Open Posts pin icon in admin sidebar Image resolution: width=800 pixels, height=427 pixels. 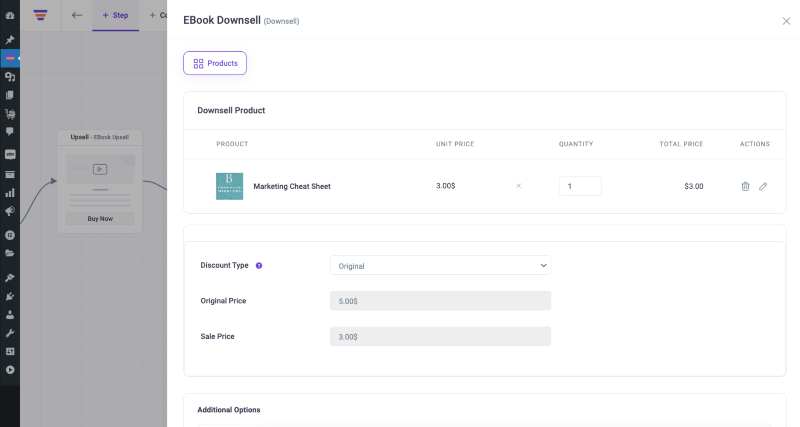[x=10, y=40]
